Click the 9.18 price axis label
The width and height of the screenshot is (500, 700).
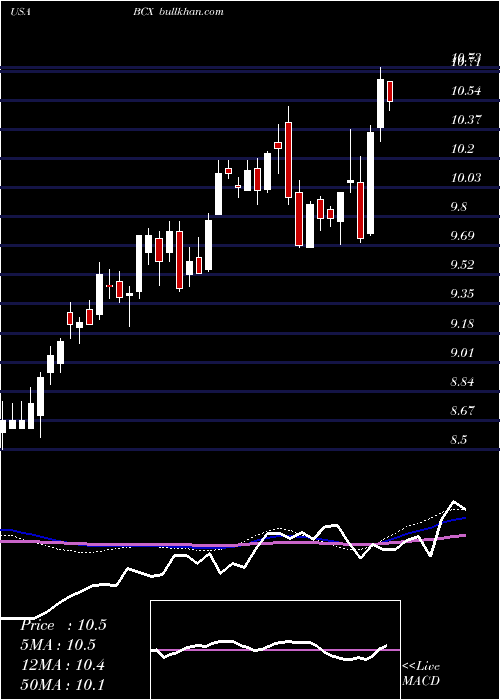pyautogui.click(x=462, y=323)
